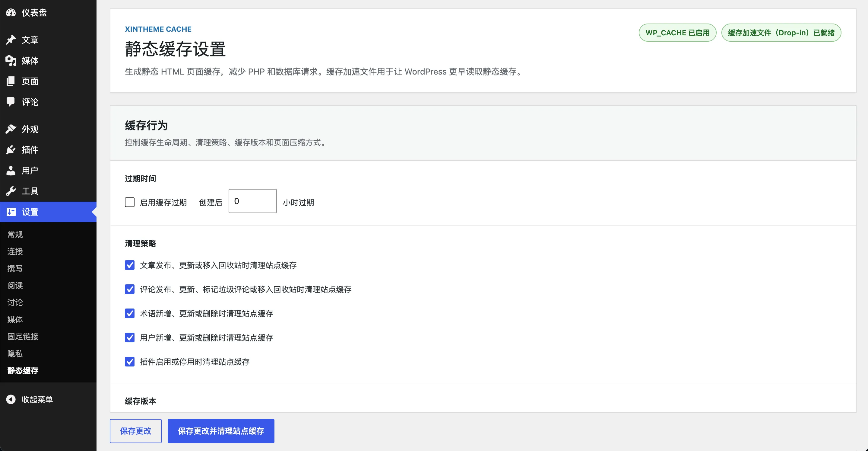Click the 用户 person icon

[11, 171]
